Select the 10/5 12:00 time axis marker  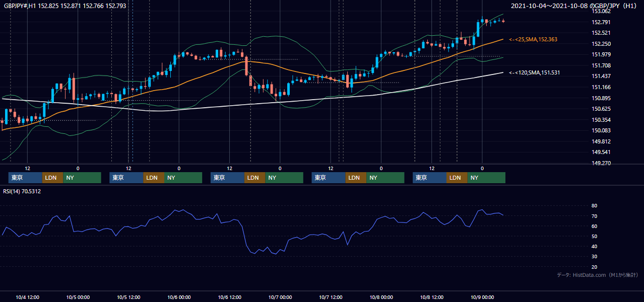(128, 297)
